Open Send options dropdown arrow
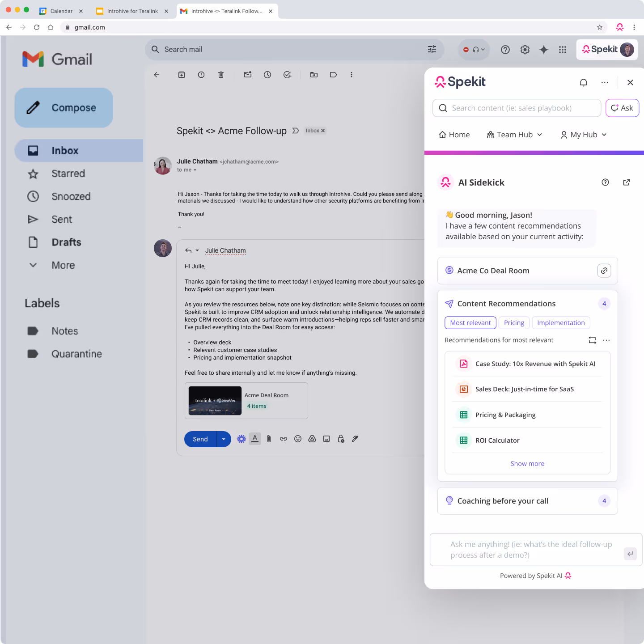This screenshot has height=644, width=644. pos(224,439)
